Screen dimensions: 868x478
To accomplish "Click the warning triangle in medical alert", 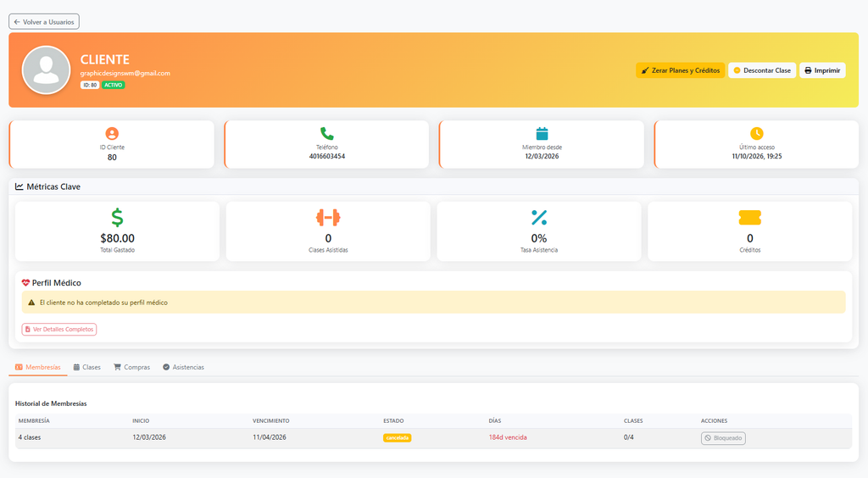I will click(x=31, y=303).
